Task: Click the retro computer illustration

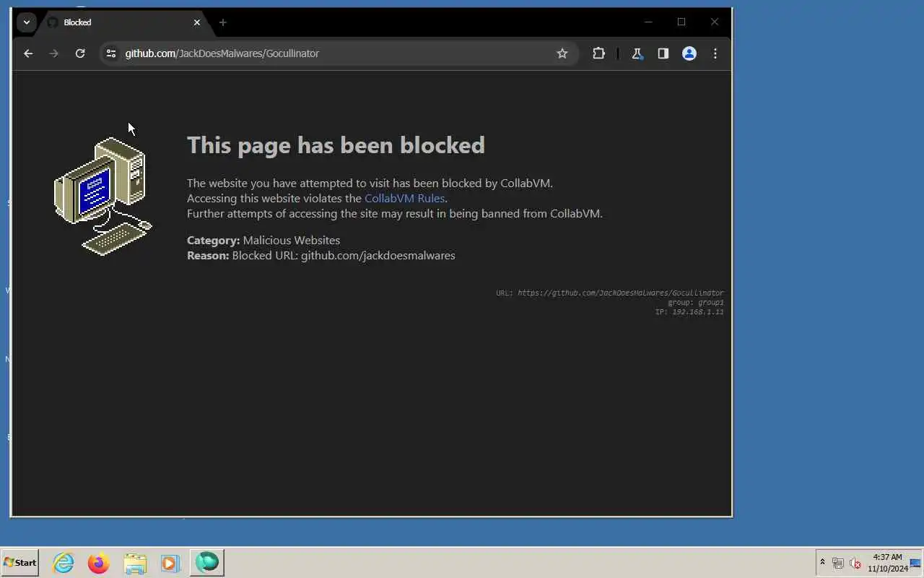Action: pyautogui.click(x=103, y=196)
